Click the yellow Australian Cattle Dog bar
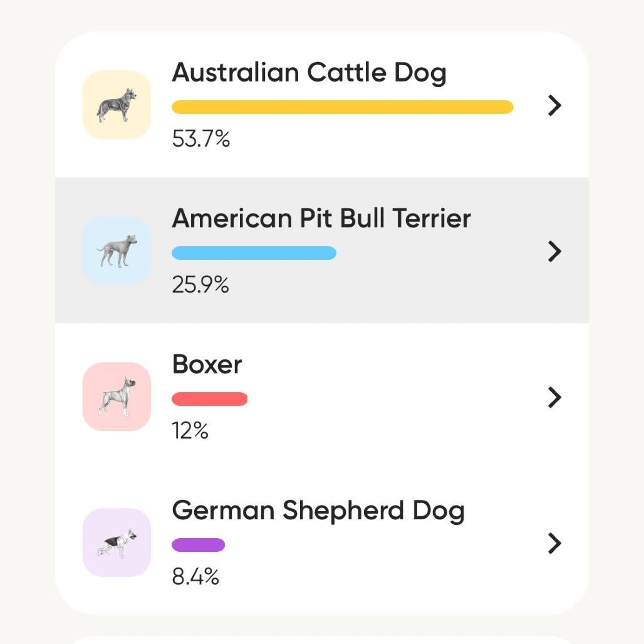The width and height of the screenshot is (644, 644). [342, 107]
